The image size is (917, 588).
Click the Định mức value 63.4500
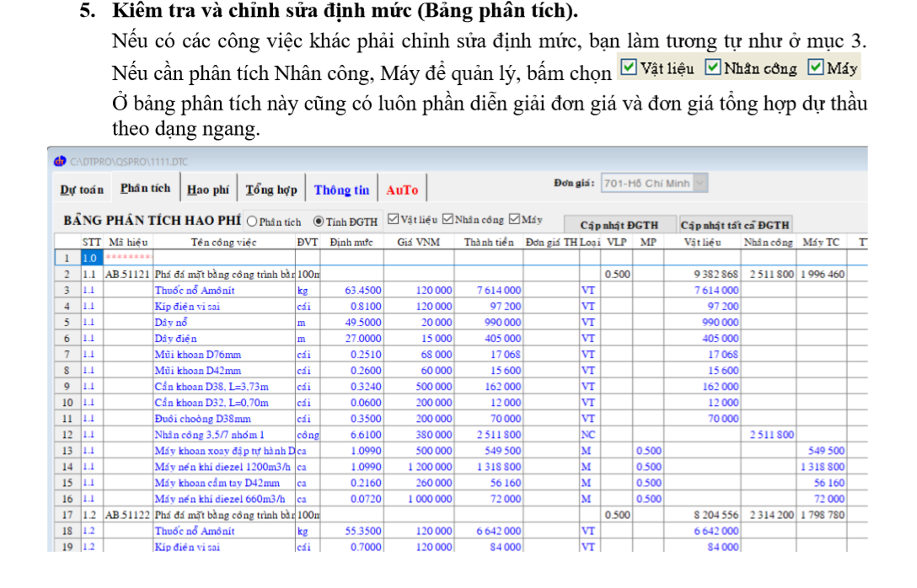tap(362, 290)
